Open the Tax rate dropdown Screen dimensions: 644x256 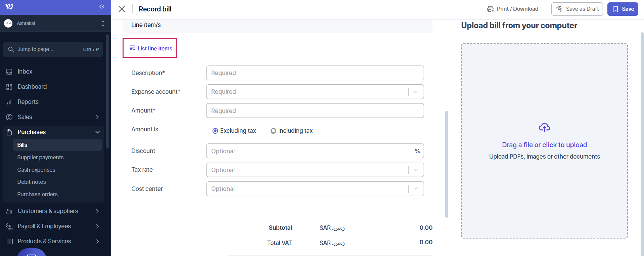click(416, 170)
